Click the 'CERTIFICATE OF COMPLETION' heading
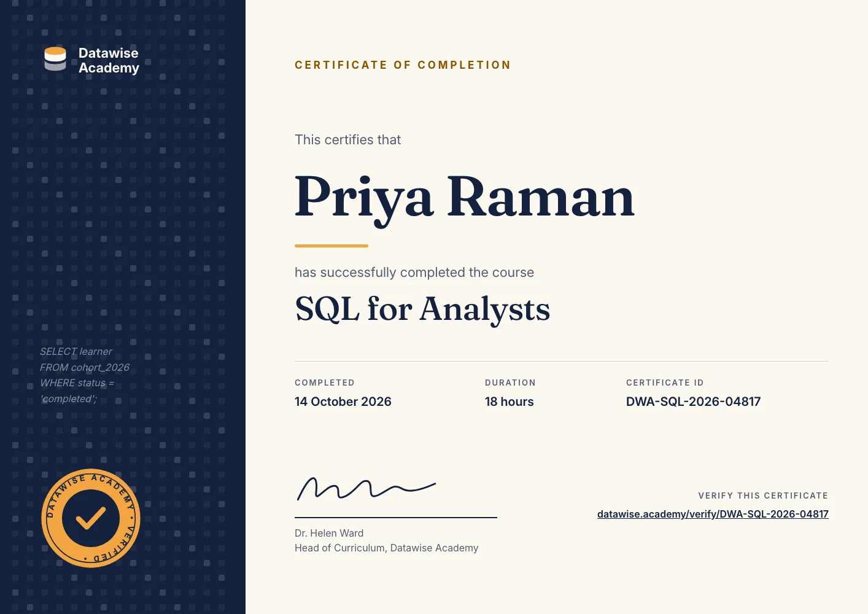The height and width of the screenshot is (614, 868). [403, 65]
